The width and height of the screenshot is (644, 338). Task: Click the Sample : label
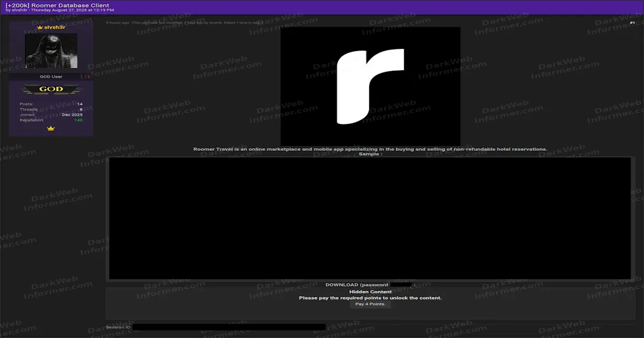[370, 154]
